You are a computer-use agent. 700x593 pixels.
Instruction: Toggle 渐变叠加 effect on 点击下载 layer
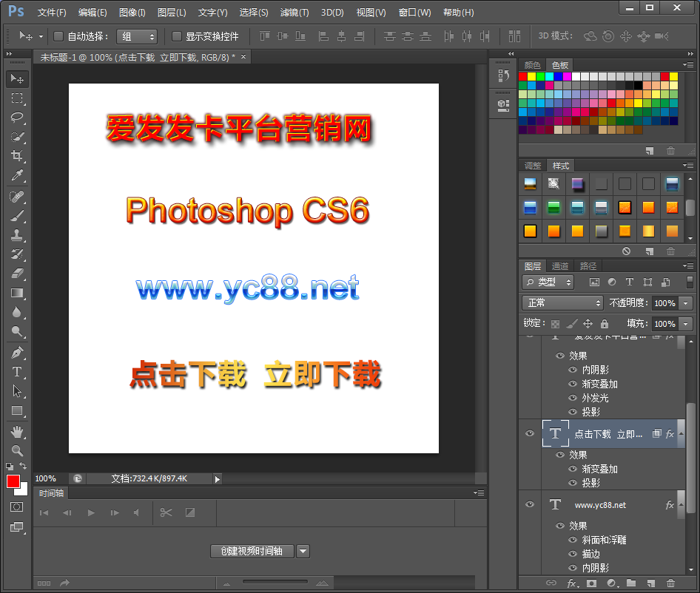tap(573, 469)
